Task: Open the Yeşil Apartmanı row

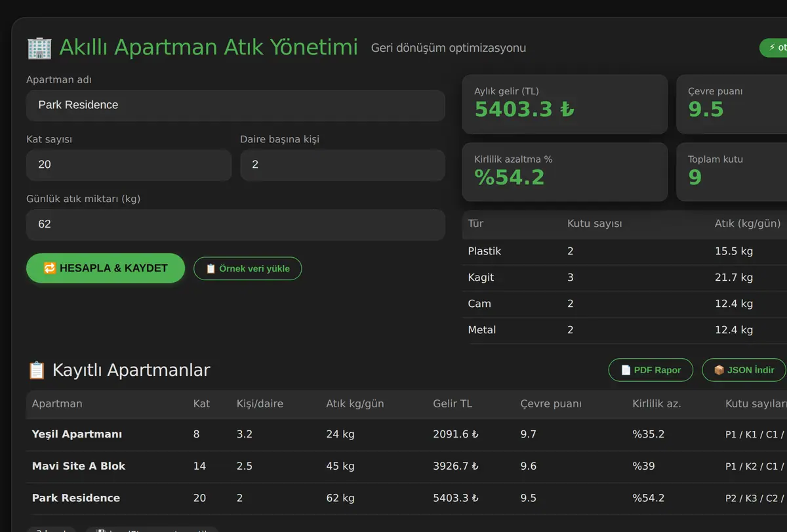Action: (407, 434)
